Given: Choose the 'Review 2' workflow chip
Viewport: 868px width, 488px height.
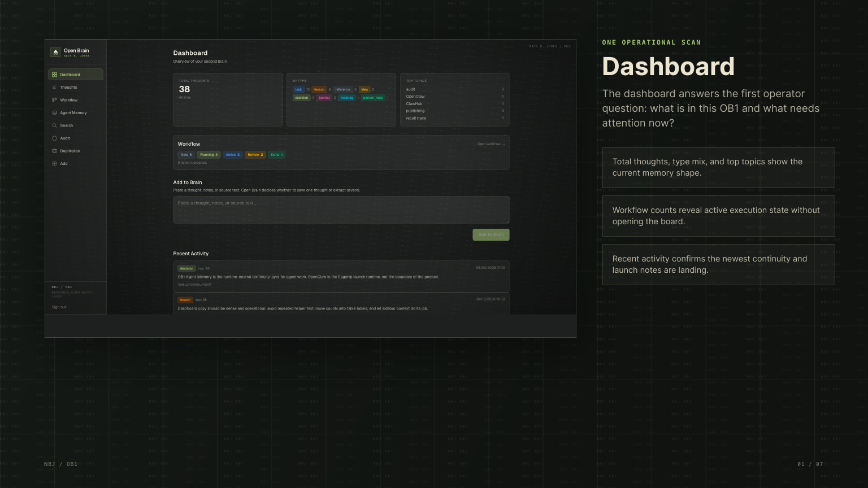Looking at the screenshot, I should (255, 155).
